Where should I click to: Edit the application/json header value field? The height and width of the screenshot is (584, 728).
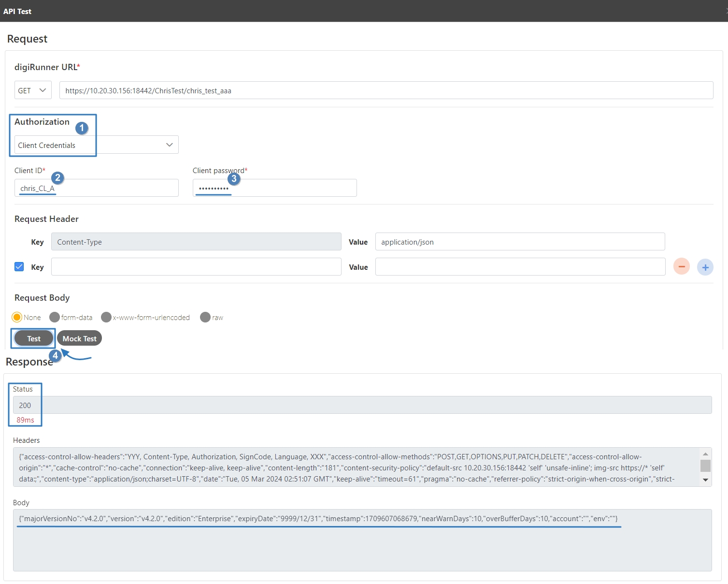[x=519, y=242]
